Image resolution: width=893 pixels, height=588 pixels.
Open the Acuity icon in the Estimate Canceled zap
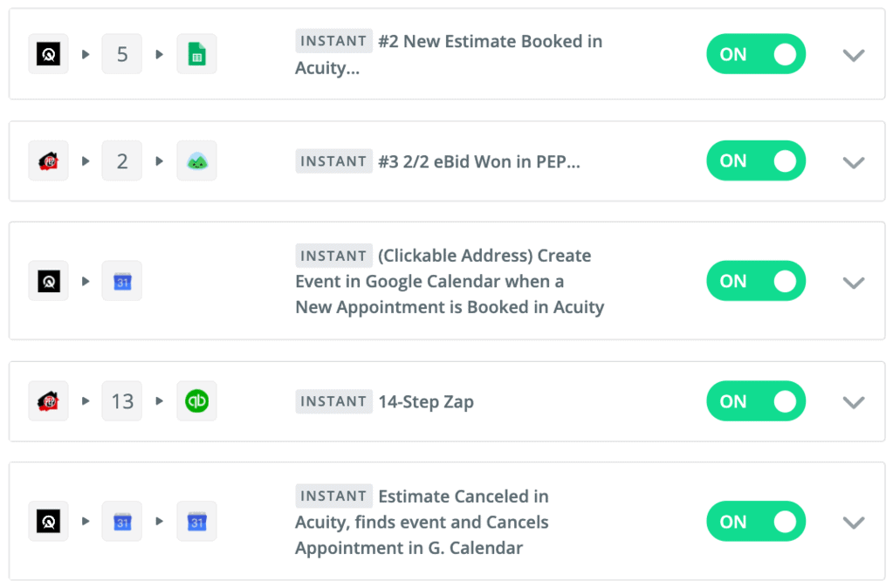[x=48, y=521]
